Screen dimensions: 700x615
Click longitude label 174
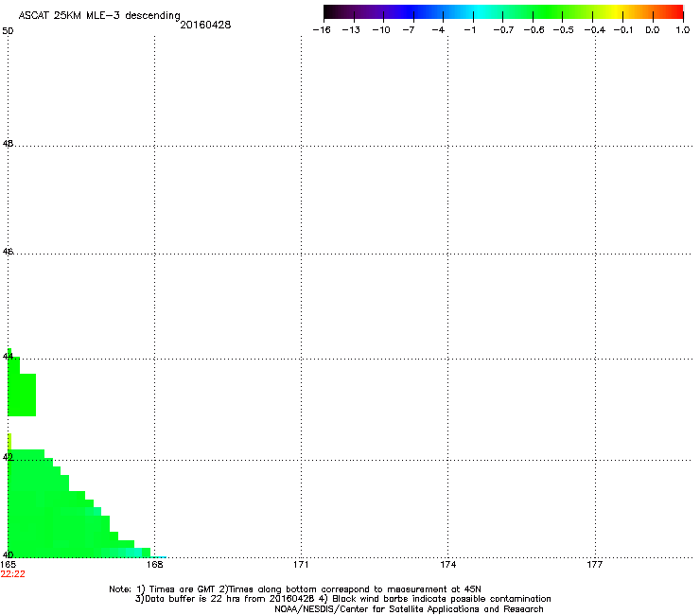pyautogui.click(x=447, y=565)
